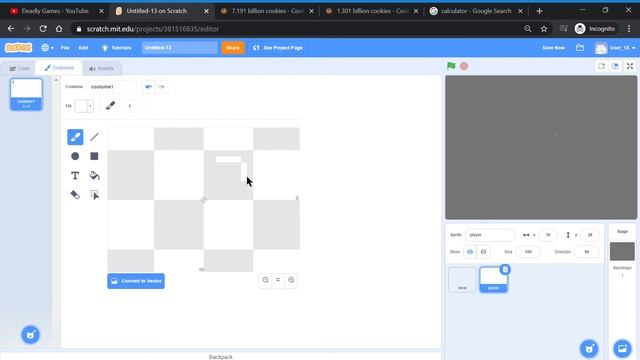Delete the player sprite with trash icon
640x360 pixels.
[505, 269]
